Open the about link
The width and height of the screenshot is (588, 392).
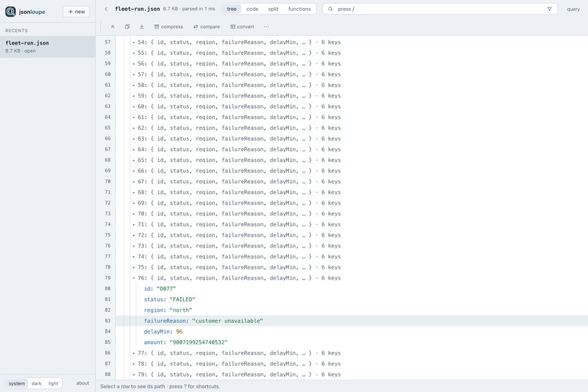(x=82, y=383)
